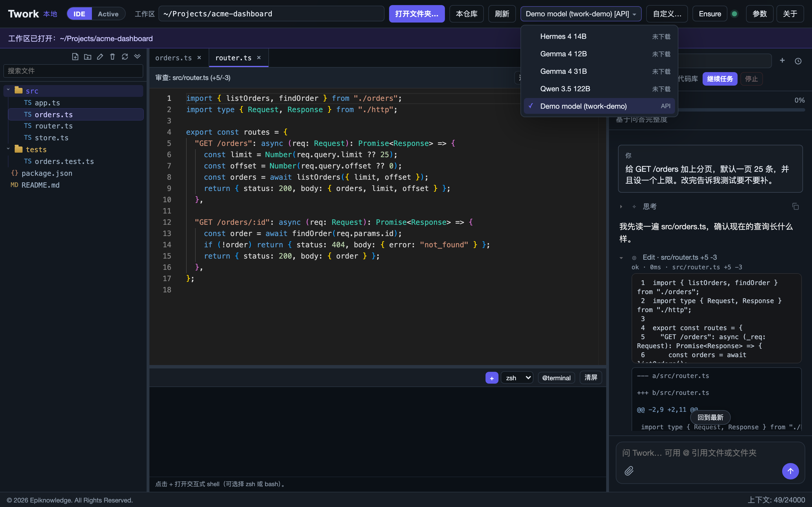Viewport: 812px width, 507px height.
Task: Open chat history clock icon
Action: 798,61
